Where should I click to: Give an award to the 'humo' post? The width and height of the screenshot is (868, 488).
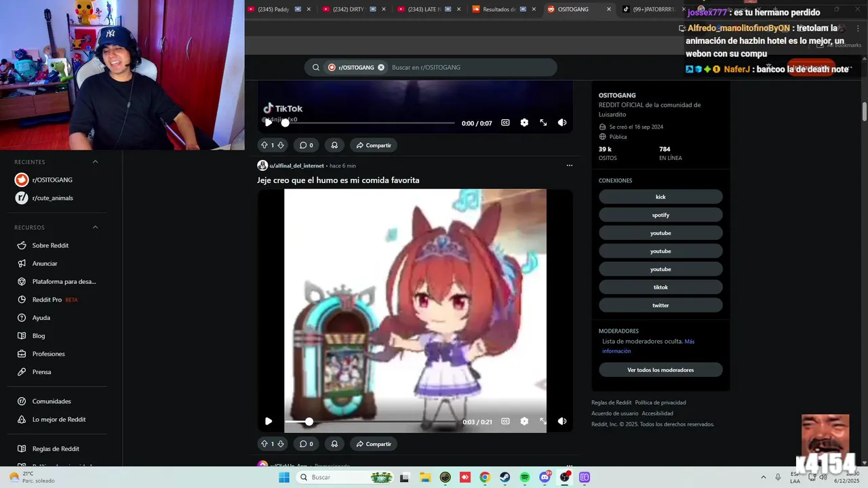coord(334,444)
